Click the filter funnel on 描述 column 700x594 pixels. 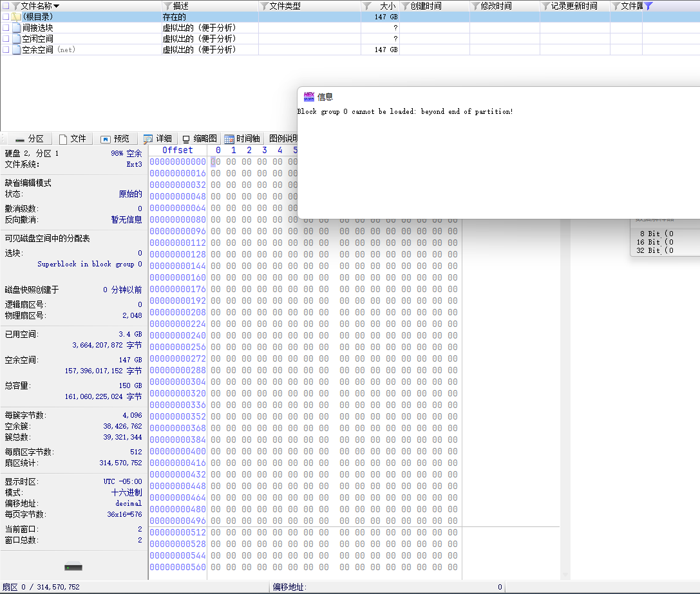point(168,6)
